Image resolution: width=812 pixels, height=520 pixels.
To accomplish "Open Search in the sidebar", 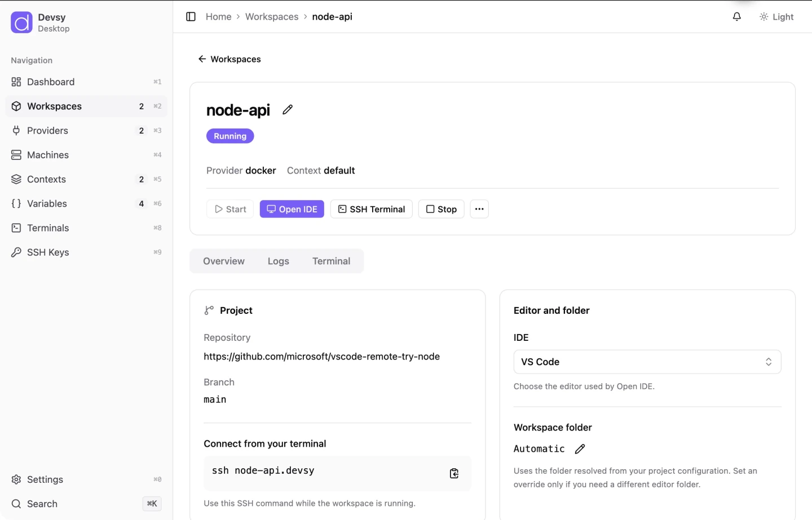I will click(x=86, y=504).
